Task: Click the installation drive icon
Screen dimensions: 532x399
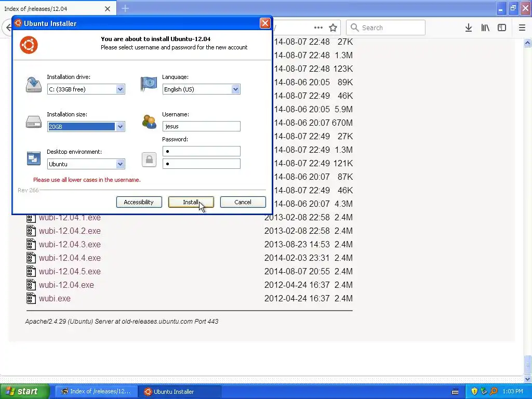Action: (x=34, y=84)
